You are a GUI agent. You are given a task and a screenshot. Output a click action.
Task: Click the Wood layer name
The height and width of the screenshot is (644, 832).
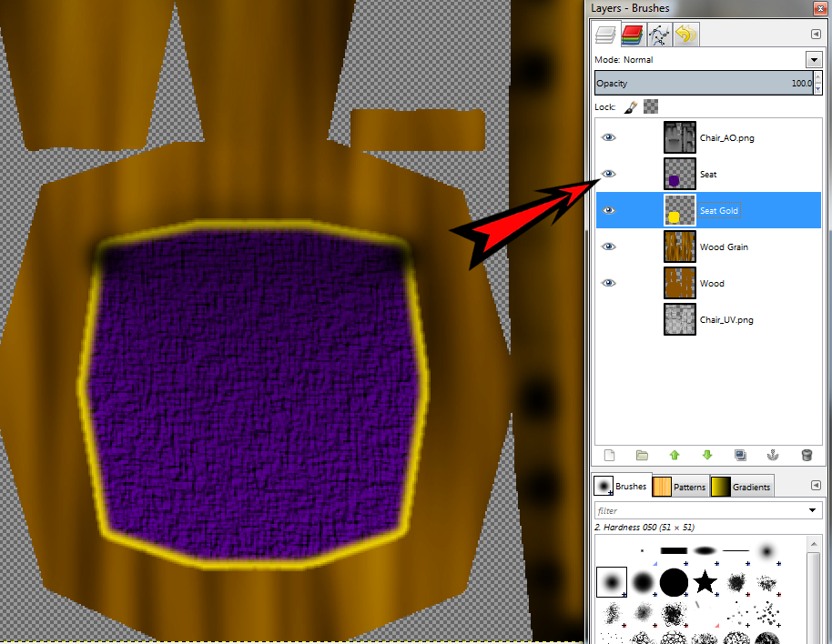tap(712, 284)
